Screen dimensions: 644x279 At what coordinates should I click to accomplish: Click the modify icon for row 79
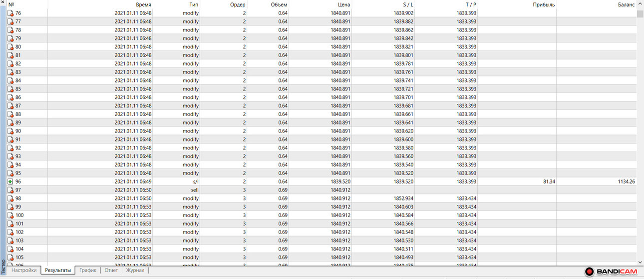point(10,38)
